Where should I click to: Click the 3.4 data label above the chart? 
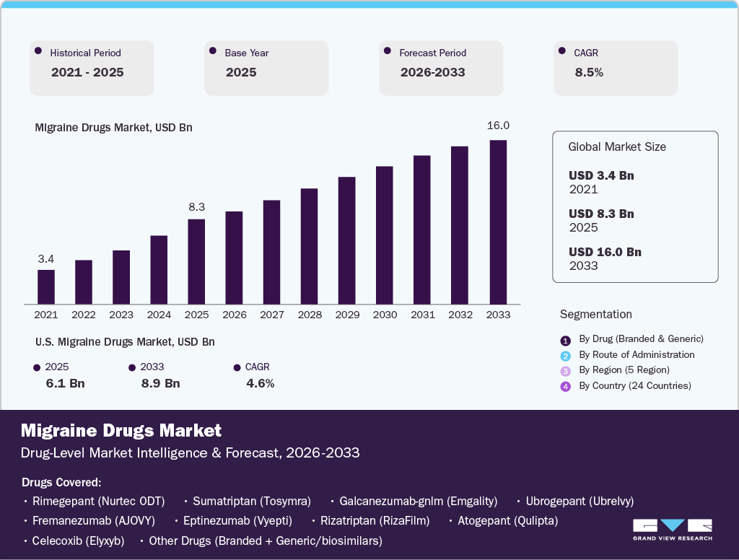[x=45, y=259]
